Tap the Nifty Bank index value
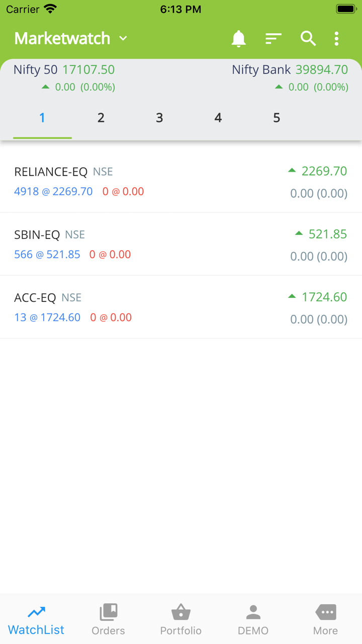 (x=321, y=69)
